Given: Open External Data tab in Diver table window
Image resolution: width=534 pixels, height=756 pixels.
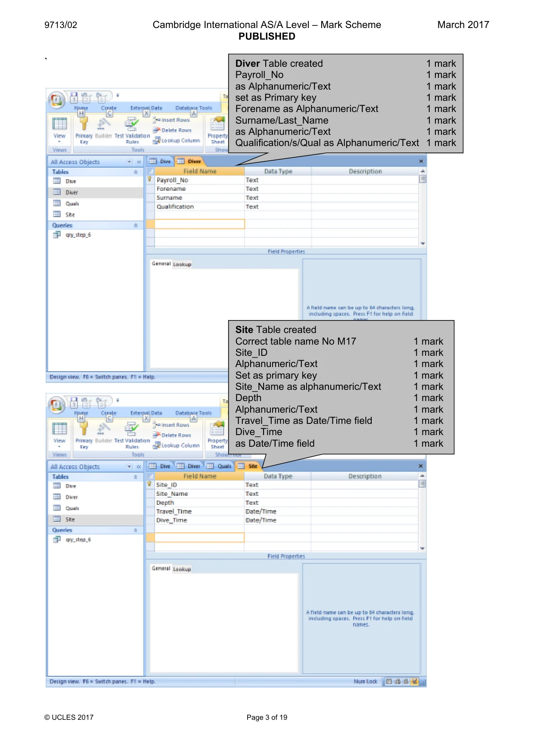Looking at the screenshot, I should coord(146,108).
